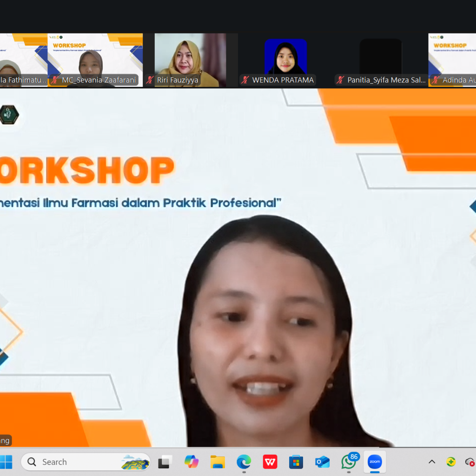Open WPS Office from the taskbar
This screenshot has height=476, width=476.
pyautogui.click(x=270, y=462)
